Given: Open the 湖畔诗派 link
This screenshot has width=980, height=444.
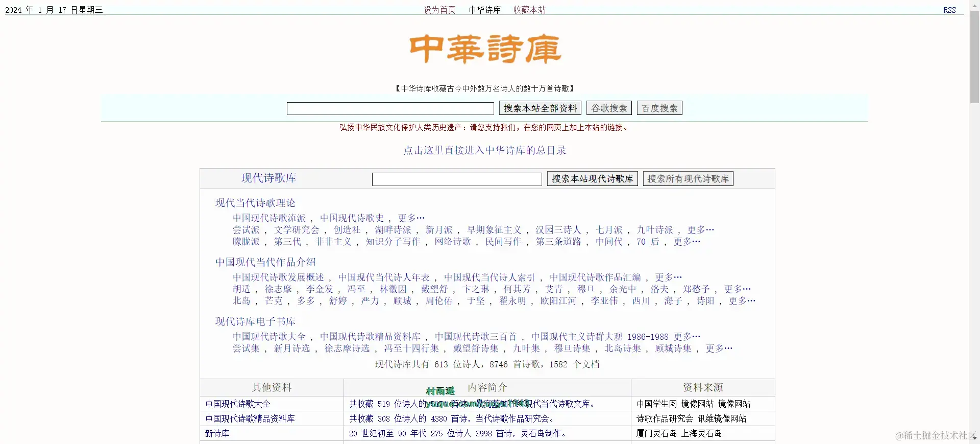Looking at the screenshot, I should tap(393, 230).
